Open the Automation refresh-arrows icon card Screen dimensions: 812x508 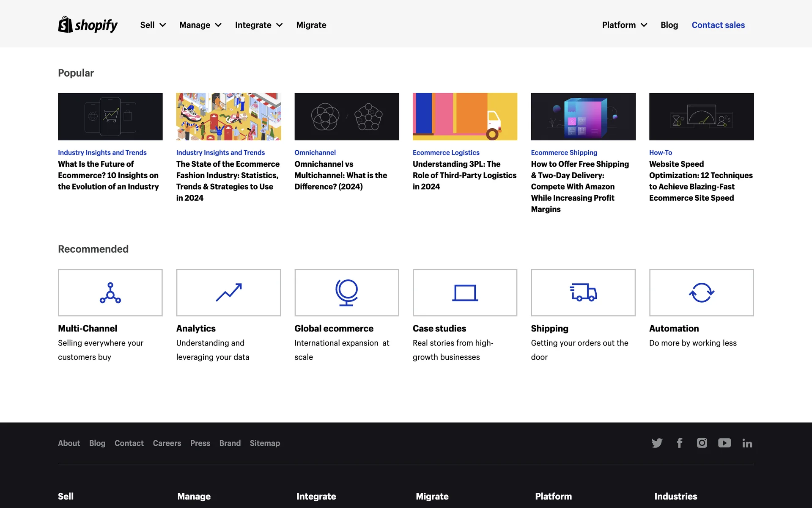(x=701, y=293)
